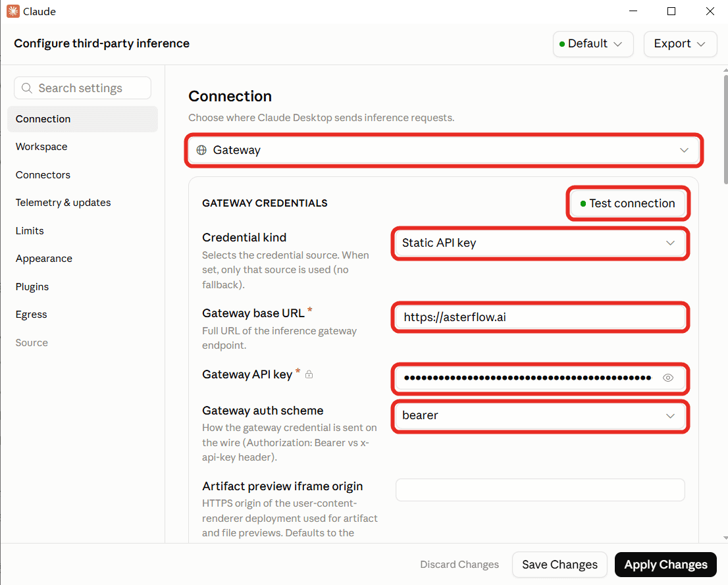Open the Appearance settings section

pos(83,259)
